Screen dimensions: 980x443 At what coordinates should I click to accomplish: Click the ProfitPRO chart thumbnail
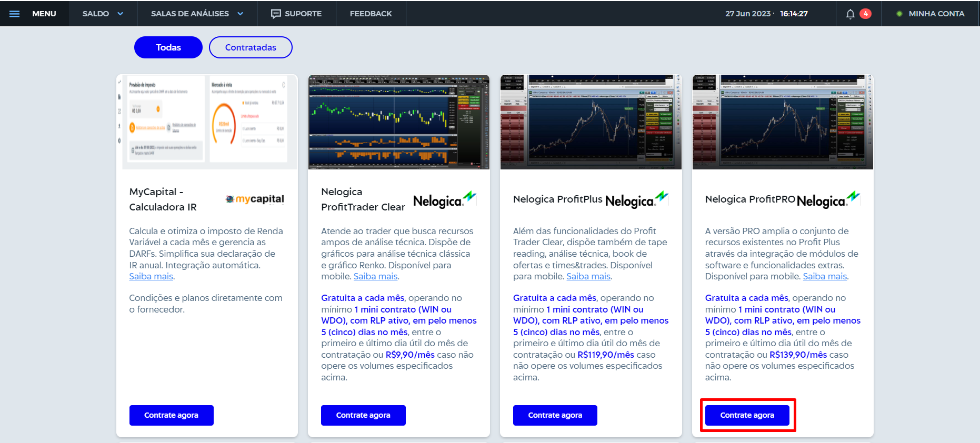pyautogui.click(x=783, y=122)
